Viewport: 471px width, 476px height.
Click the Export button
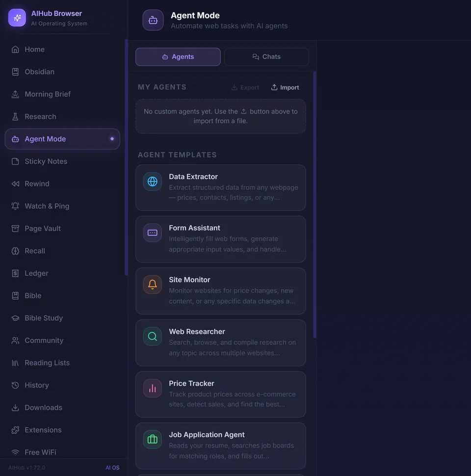pos(245,87)
